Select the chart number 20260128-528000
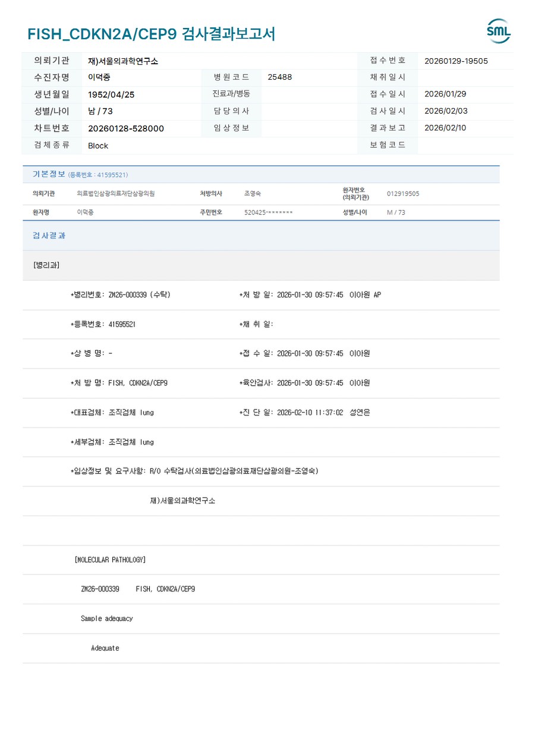The image size is (535, 756). point(126,128)
